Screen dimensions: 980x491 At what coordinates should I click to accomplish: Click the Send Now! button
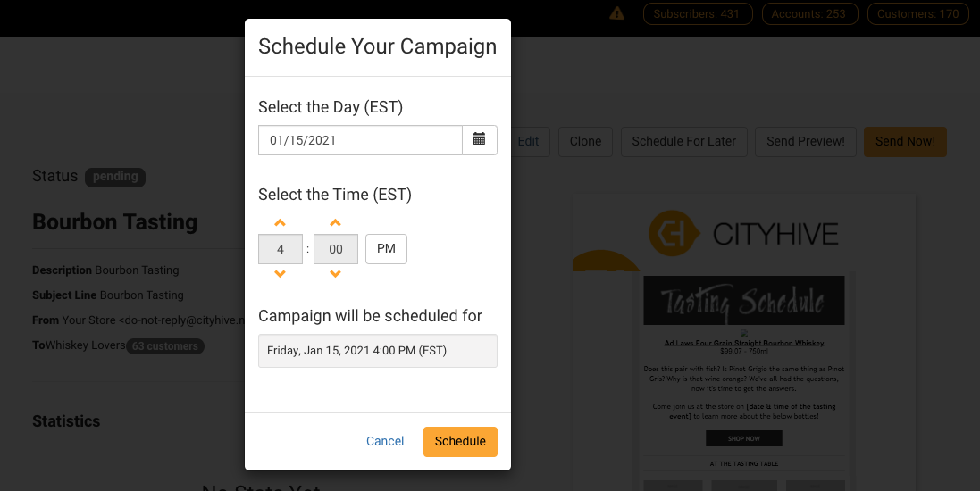(905, 141)
